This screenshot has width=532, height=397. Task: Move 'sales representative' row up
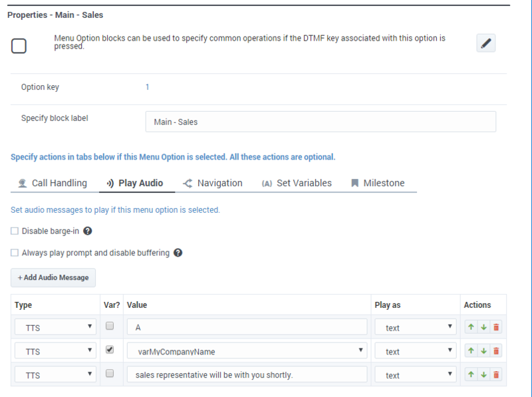pyautogui.click(x=471, y=375)
